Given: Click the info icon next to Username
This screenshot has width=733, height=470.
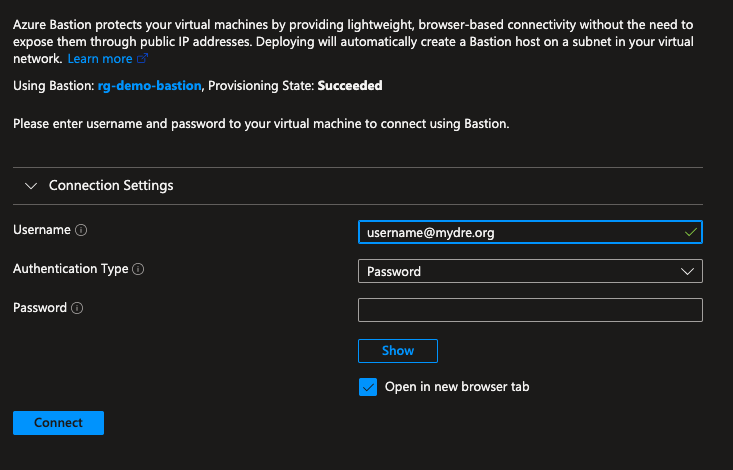Looking at the screenshot, I should pos(81,230).
